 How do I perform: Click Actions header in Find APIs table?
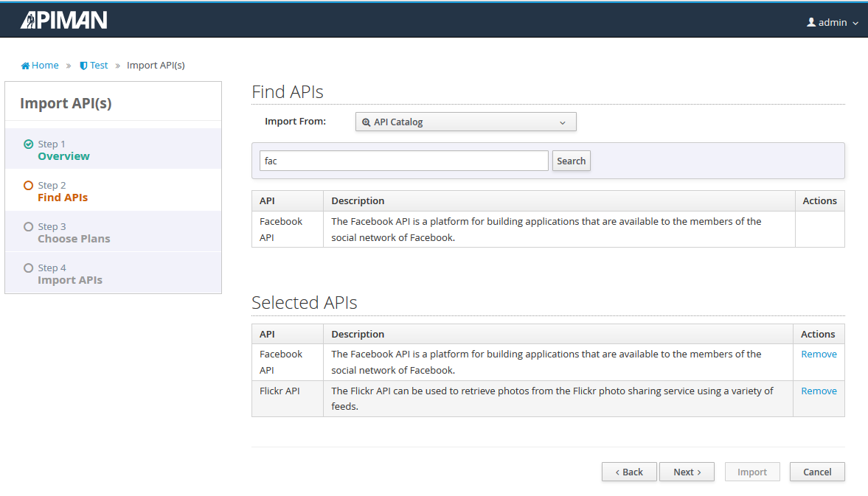pos(820,200)
